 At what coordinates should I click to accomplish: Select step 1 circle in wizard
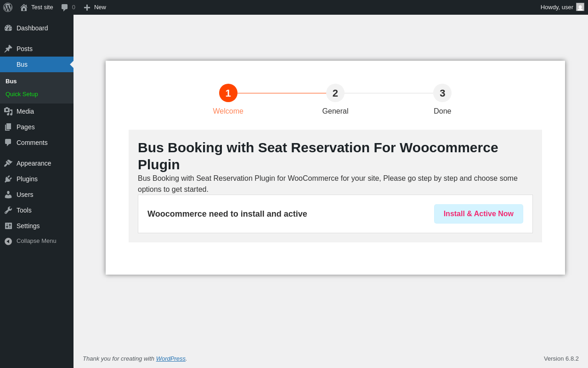click(228, 93)
